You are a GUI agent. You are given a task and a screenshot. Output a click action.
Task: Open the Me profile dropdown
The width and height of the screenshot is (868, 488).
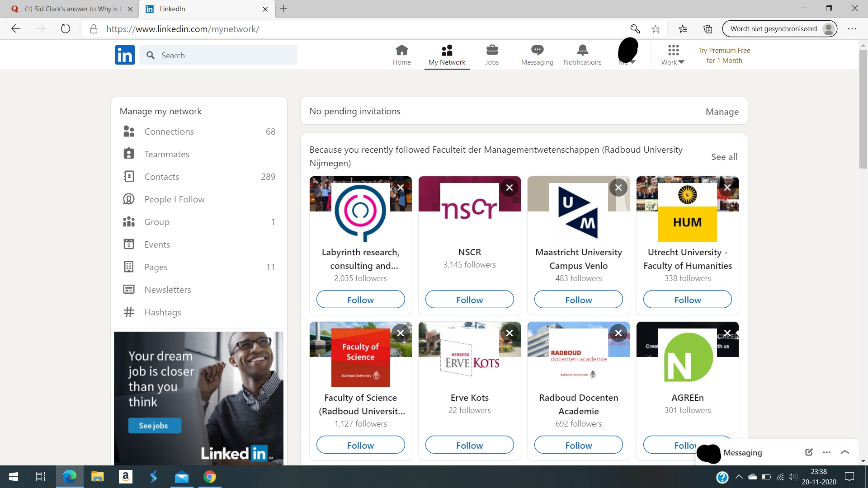click(627, 55)
